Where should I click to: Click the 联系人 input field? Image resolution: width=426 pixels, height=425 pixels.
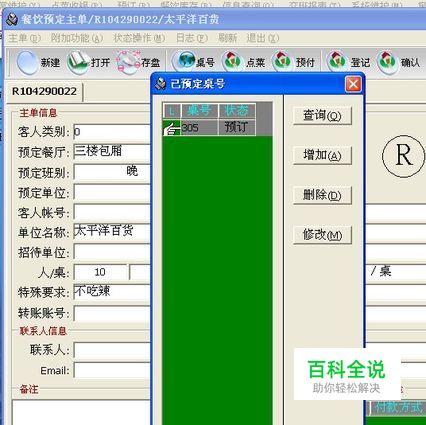tap(112, 350)
